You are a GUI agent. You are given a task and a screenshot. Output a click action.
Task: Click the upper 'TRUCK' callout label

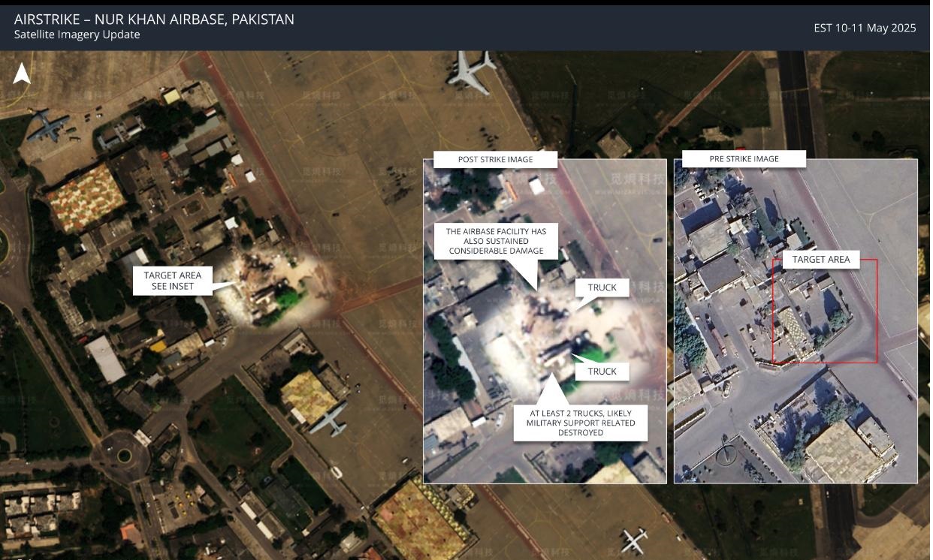602,288
